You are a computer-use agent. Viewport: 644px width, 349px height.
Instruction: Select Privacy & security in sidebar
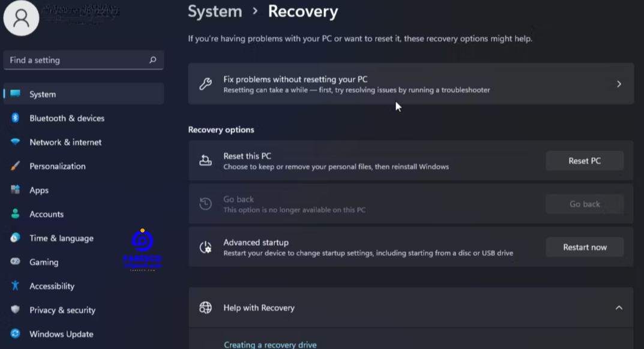tap(84, 309)
